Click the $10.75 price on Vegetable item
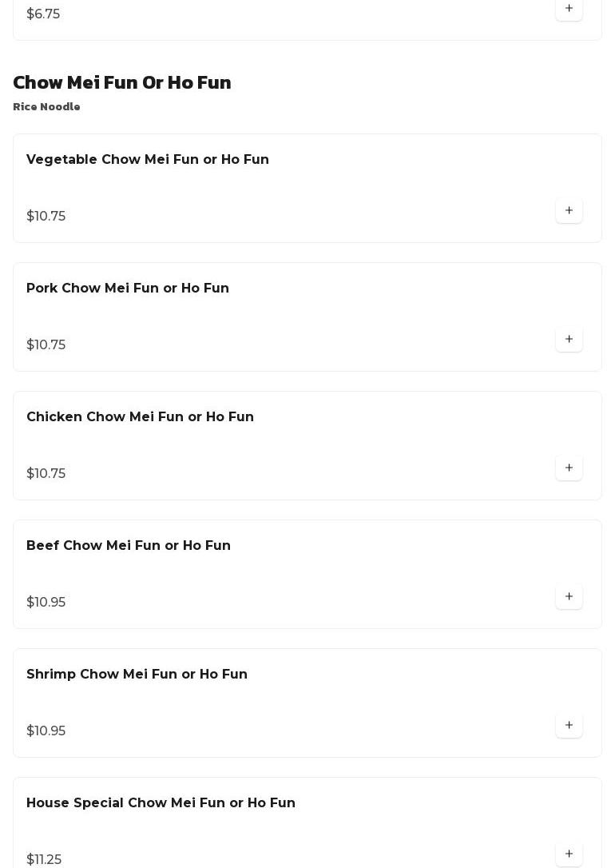 click(x=46, y=217)
